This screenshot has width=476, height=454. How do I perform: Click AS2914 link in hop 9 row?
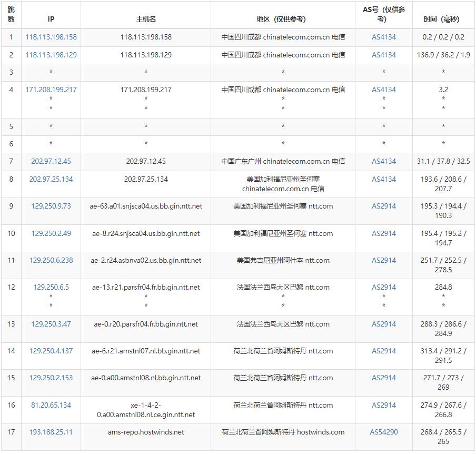point(384,206)
